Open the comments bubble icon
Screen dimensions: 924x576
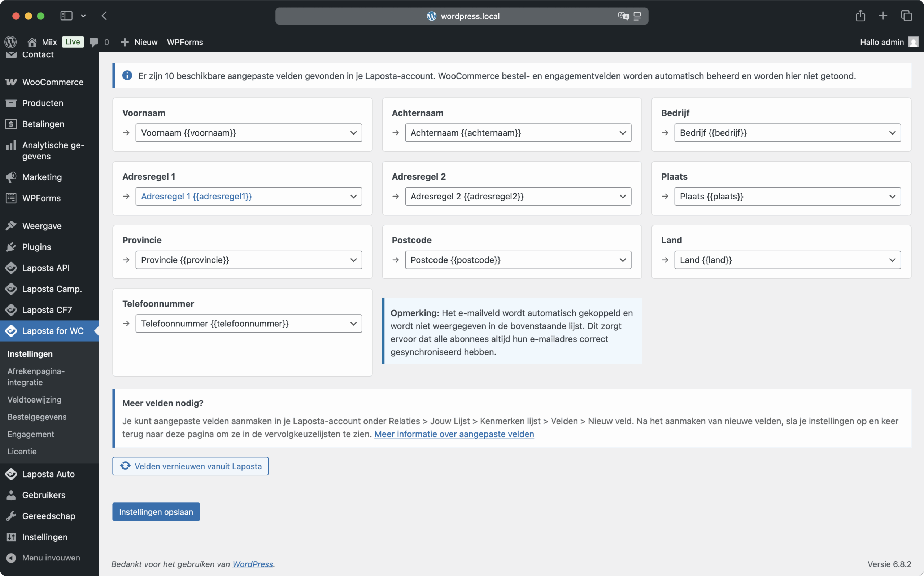tap(94, 42)
